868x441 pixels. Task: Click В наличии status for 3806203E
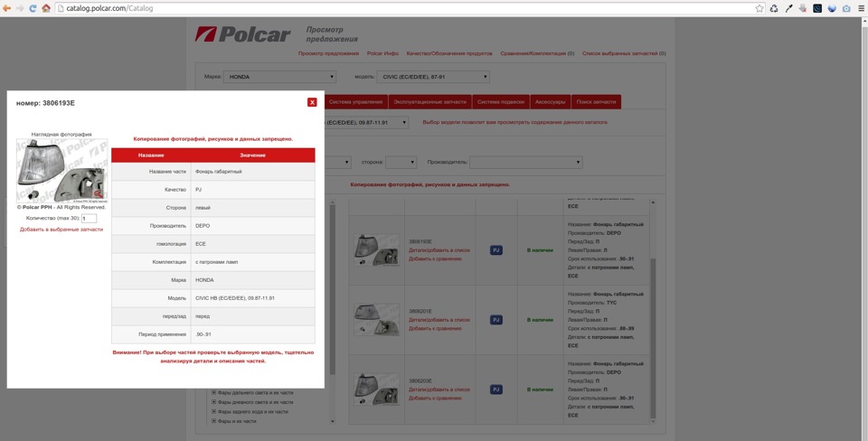click(x=540, y=389)
